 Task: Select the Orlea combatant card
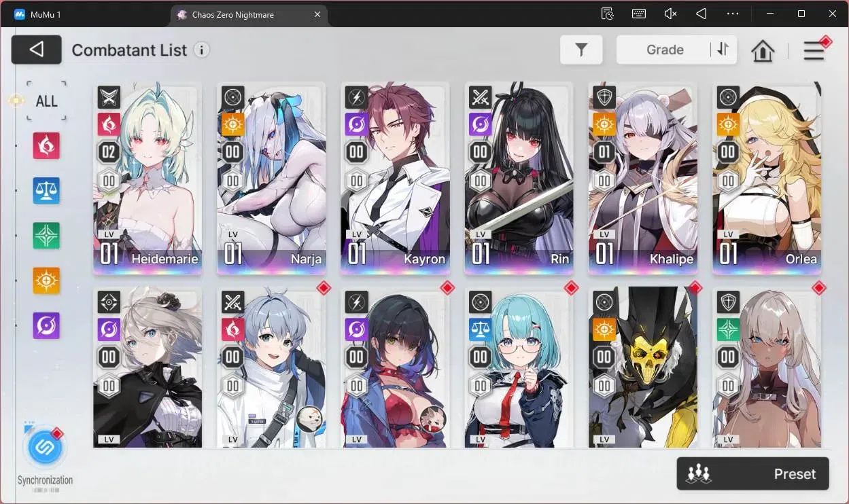[x=767, y=179]
